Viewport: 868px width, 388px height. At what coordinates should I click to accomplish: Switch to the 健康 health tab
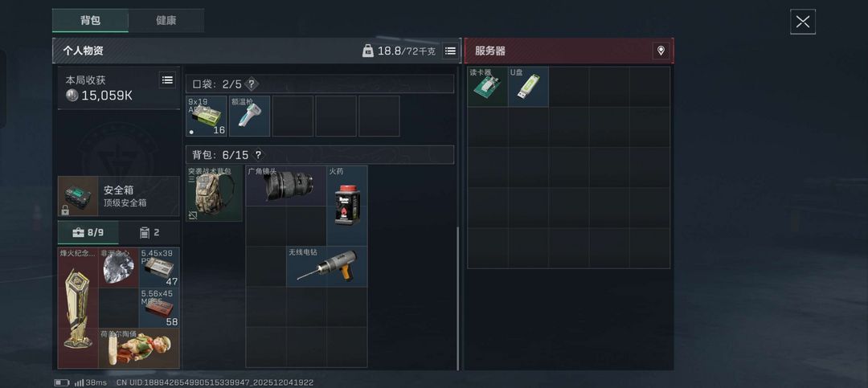166,20
